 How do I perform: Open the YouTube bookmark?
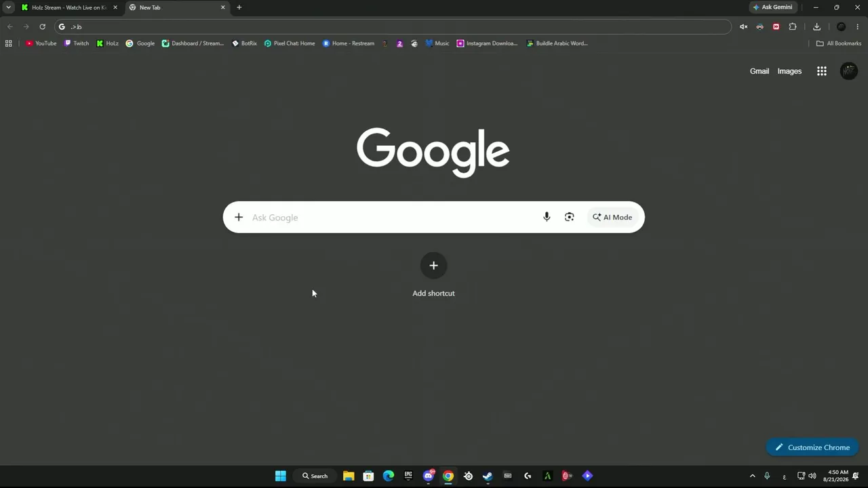[41, 43]
